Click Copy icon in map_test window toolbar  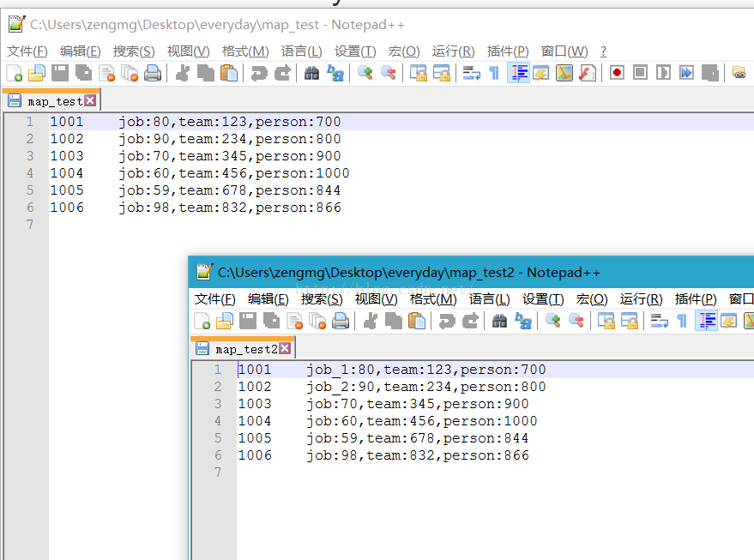click(206, 73)
